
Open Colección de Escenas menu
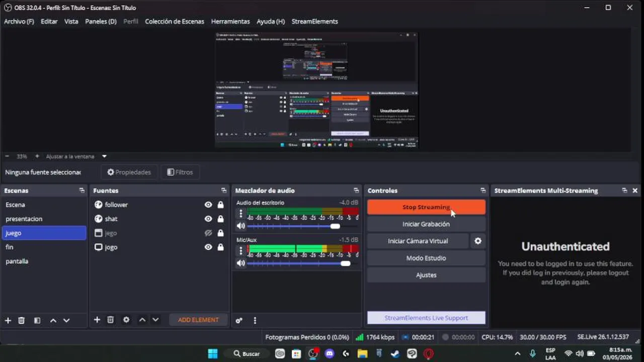tap(175, 22)
